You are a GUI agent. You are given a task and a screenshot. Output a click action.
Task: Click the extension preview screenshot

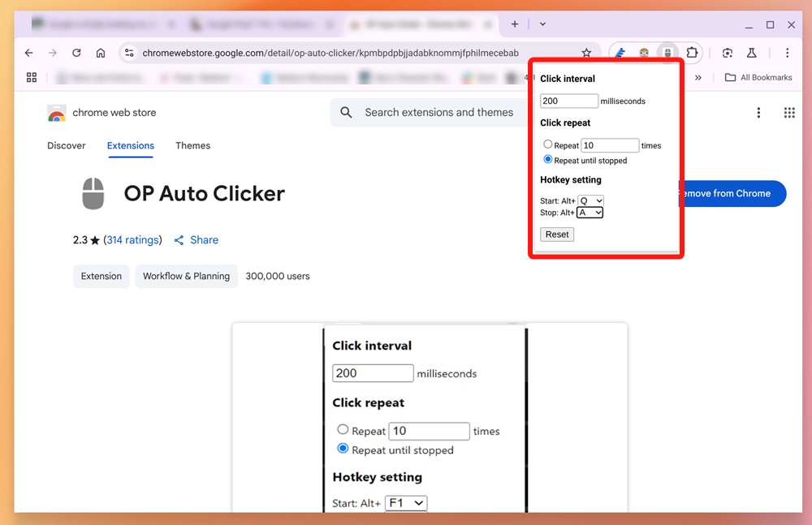click(x=430, y=417)
